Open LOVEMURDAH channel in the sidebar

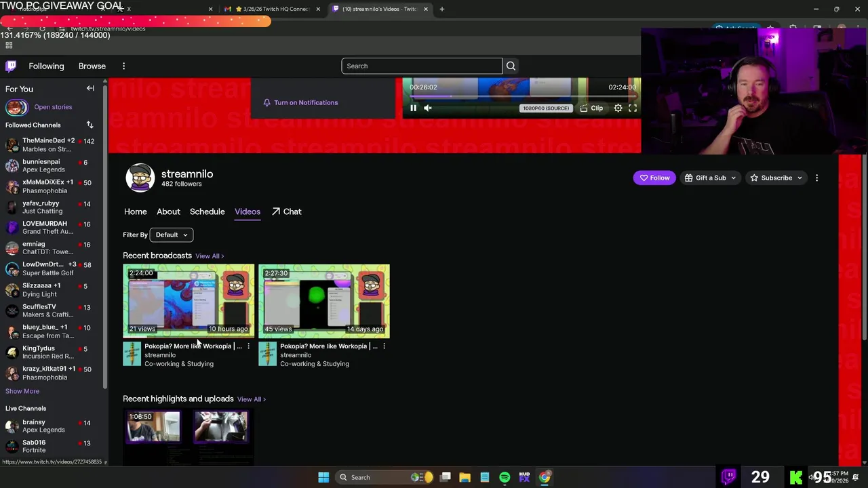pyautogui.click(x=52, y=228)
